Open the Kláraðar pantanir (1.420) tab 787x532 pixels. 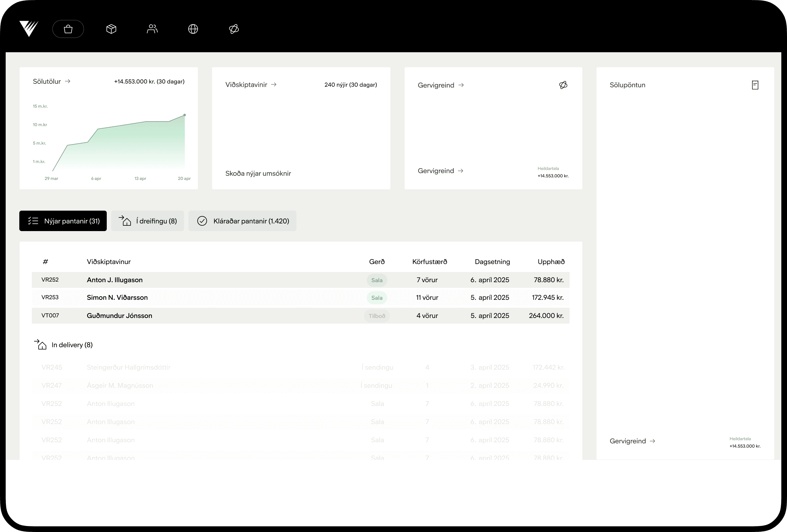coord(242,221)
